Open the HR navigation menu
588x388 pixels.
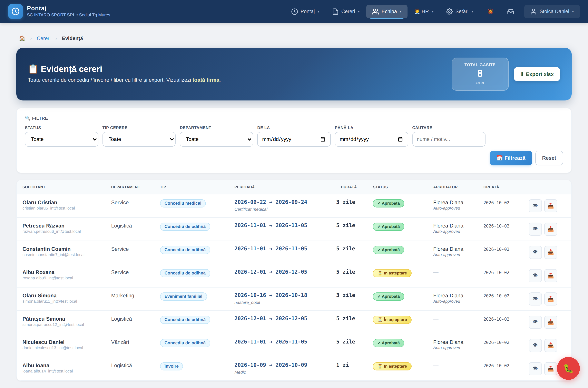pyautogui.click(x=424, y=11)
